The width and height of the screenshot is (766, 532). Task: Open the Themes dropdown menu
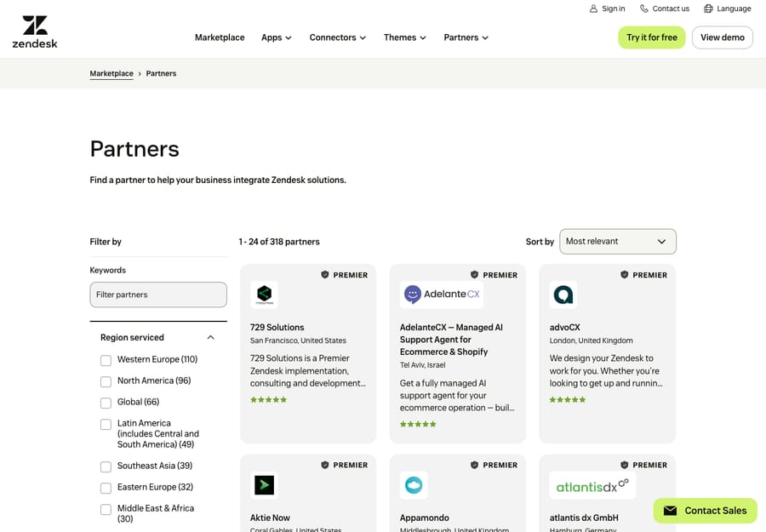[405, 37]
